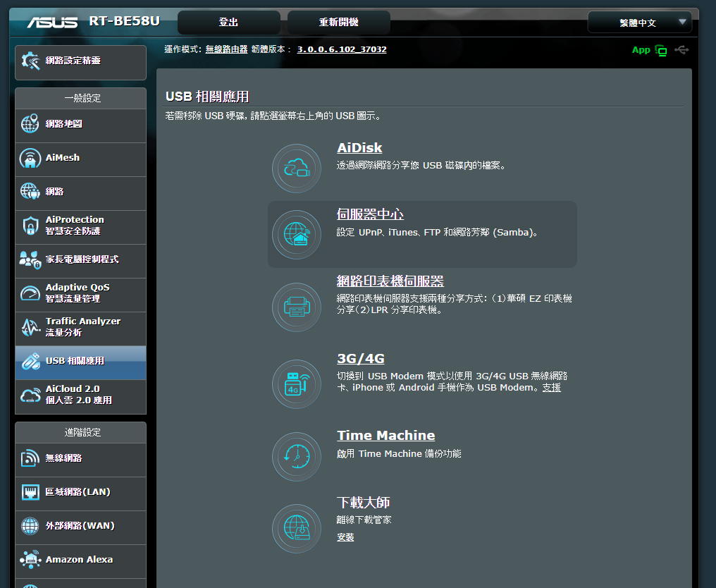Open the 伺服器中心 link

pyautogui.click(x=370, y=214)
